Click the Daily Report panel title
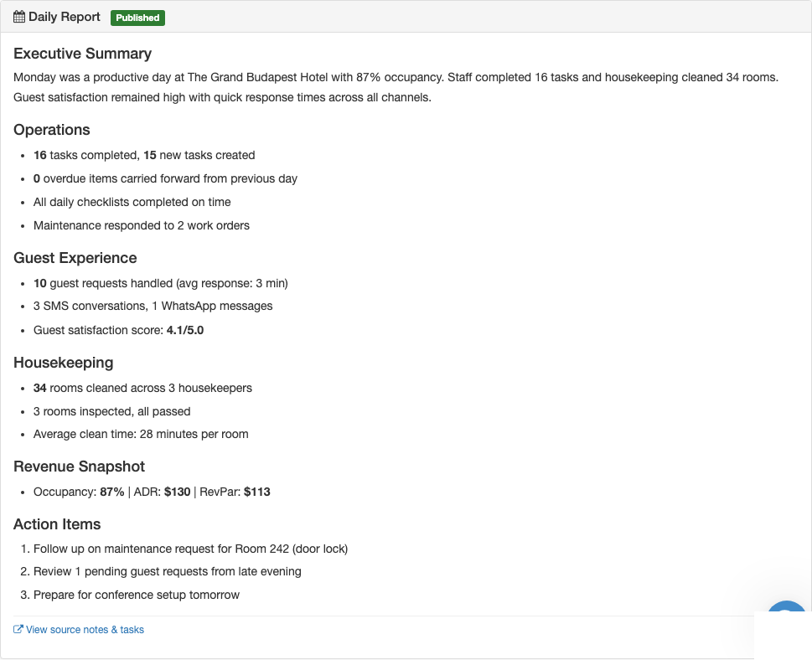The height and width of the screenshot is (660, 812). [x=65, y=17]
